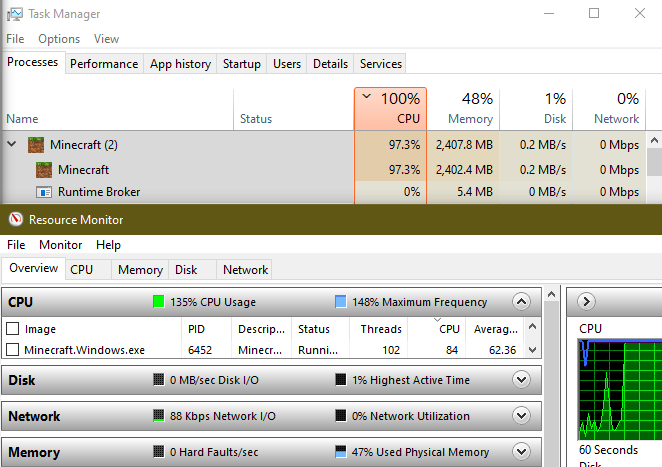Screen dimensions: 662x467
Task: Switch to the Services tab
Action: click(x=381, y=64)
